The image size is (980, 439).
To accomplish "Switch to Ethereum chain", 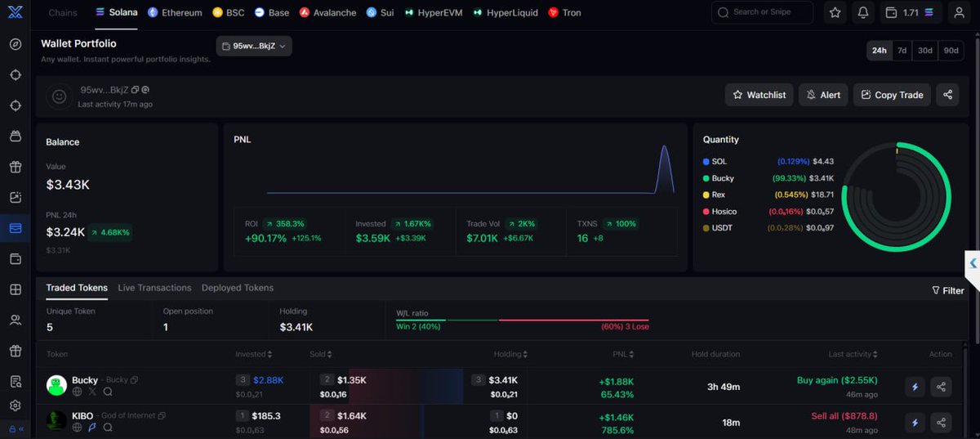I will click(175, 13).
